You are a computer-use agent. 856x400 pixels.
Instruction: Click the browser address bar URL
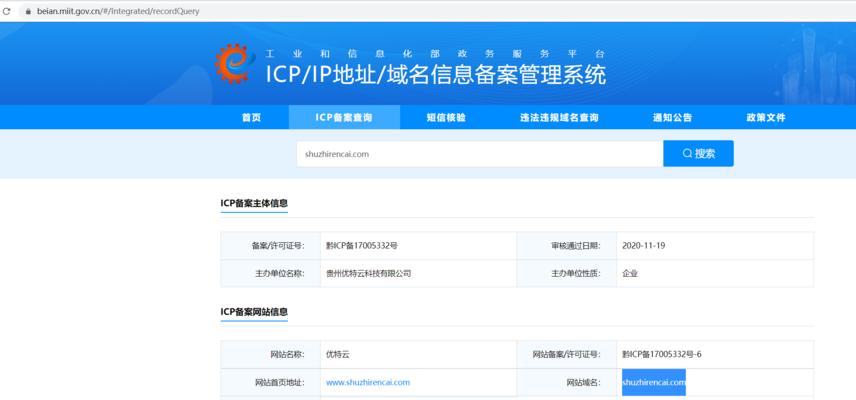(118, 11)
